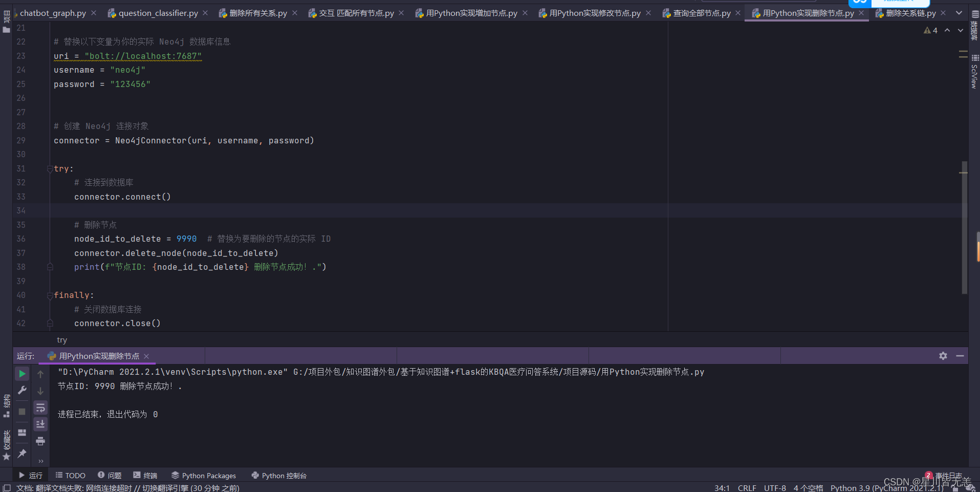Click the editor vertical scrollbar thumb
The height and width of the screenshot is (492, 980).
[x=964, y=228]
